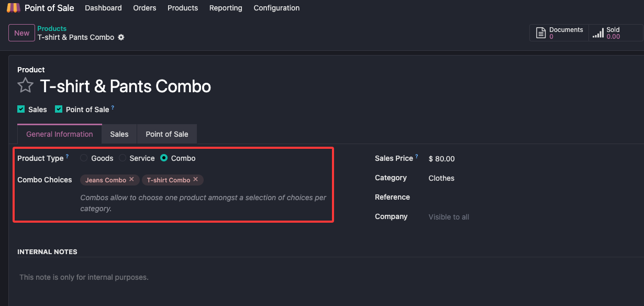Uncheck the Point of Sale checkbox

tap(59, 110)
